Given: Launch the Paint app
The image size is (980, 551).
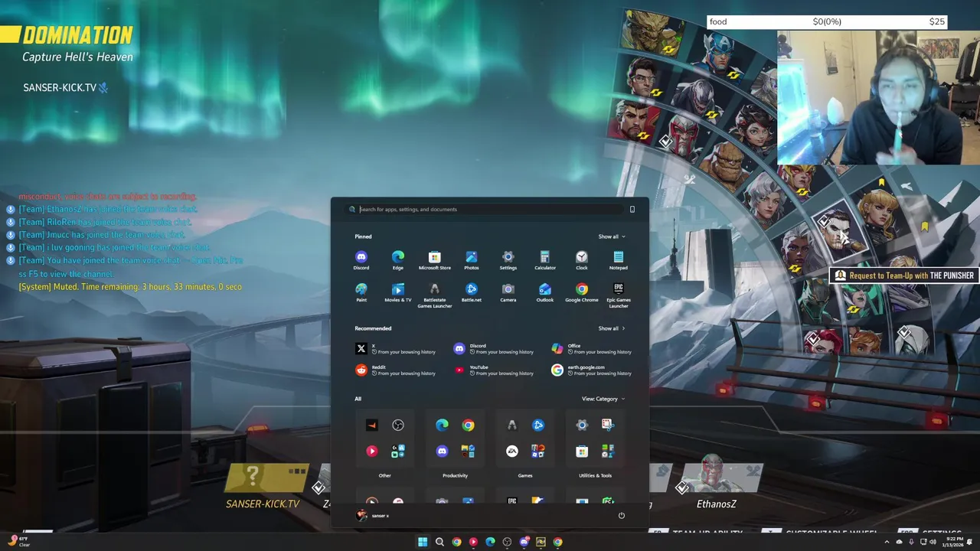Looking at the screenshot, I should [361, 292].
